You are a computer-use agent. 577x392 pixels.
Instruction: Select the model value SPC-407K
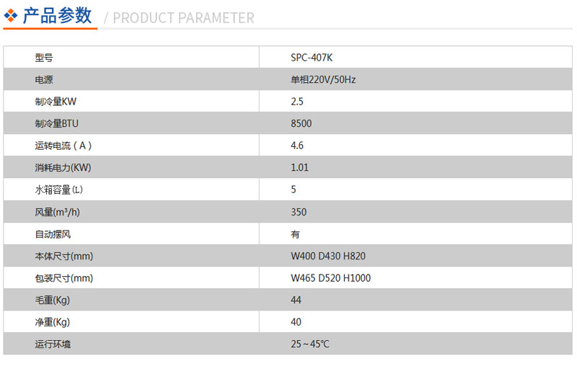click(x=312, y=58)
